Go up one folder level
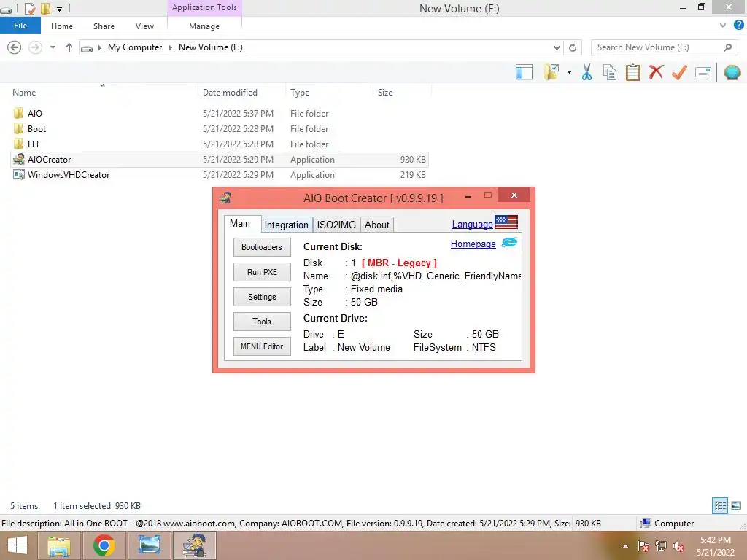Viewport: 747px width, 560px height. click(x=69, y=47)
